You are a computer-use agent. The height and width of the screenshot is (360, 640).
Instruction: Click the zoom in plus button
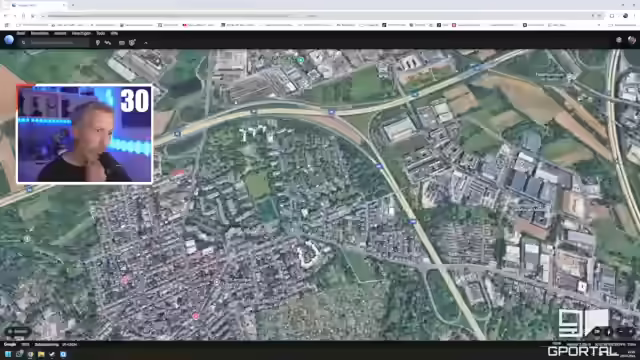(x=631, y=331)
